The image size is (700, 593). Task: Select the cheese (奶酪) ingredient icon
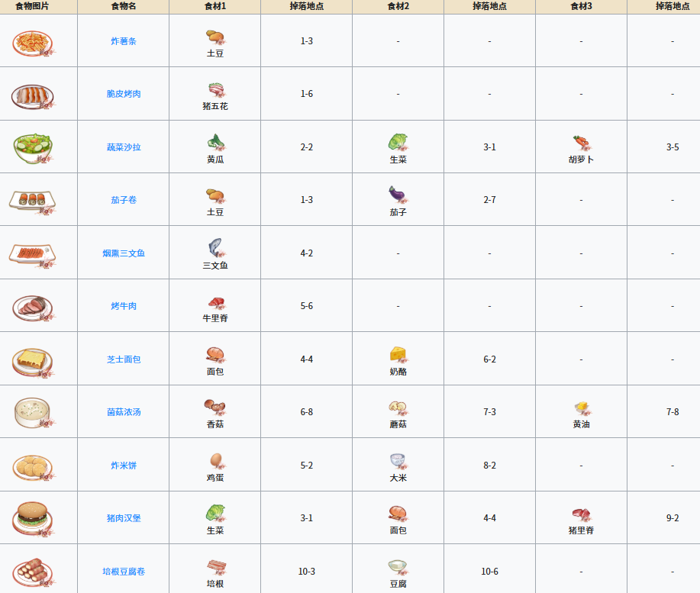(398, 354)
